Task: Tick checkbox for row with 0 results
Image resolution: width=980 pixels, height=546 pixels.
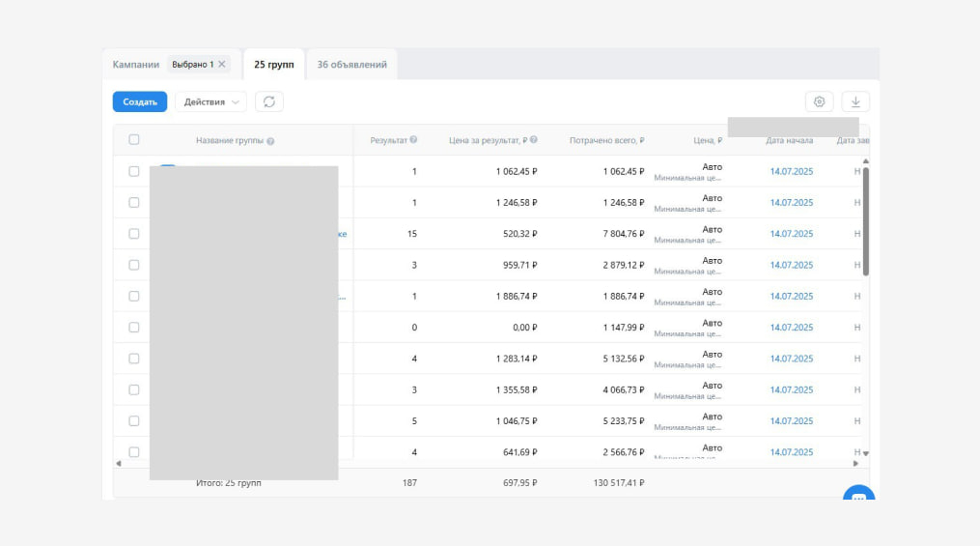Action: pos(134,328)
